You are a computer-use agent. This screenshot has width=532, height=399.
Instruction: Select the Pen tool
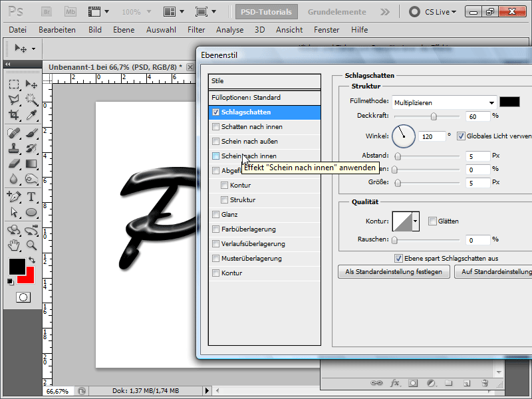pos(13,196)
